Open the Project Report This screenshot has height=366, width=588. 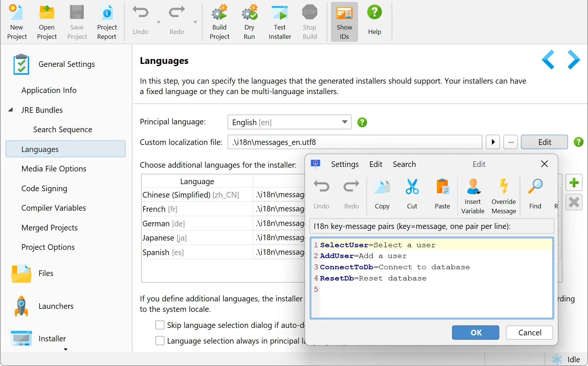(x=107, y=22)
